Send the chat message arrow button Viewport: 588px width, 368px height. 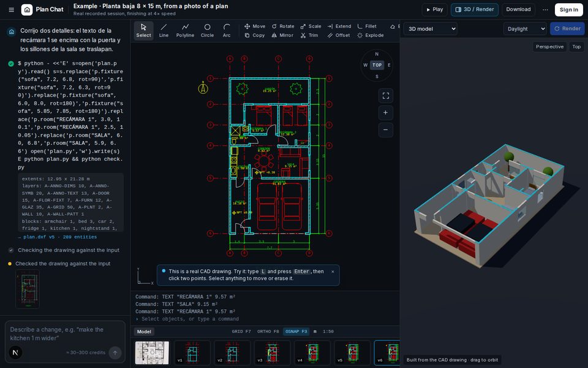click(x=115, y=353)
